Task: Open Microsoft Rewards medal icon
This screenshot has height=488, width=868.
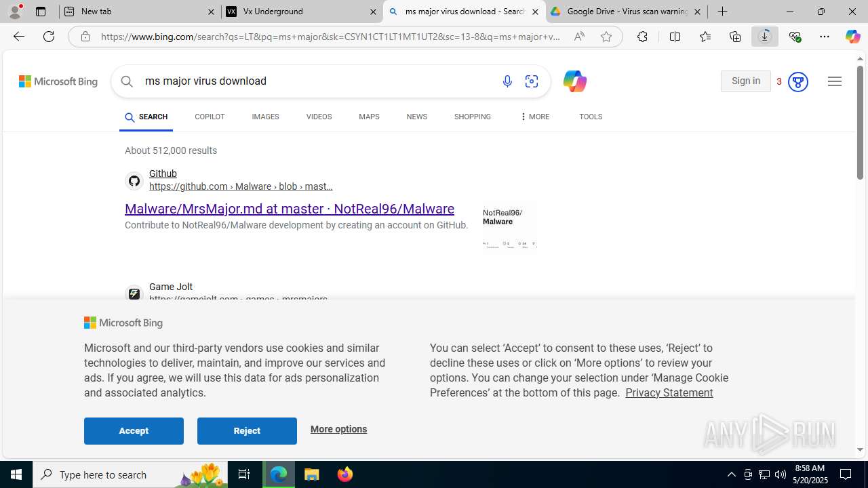Action: coord(797,82)
